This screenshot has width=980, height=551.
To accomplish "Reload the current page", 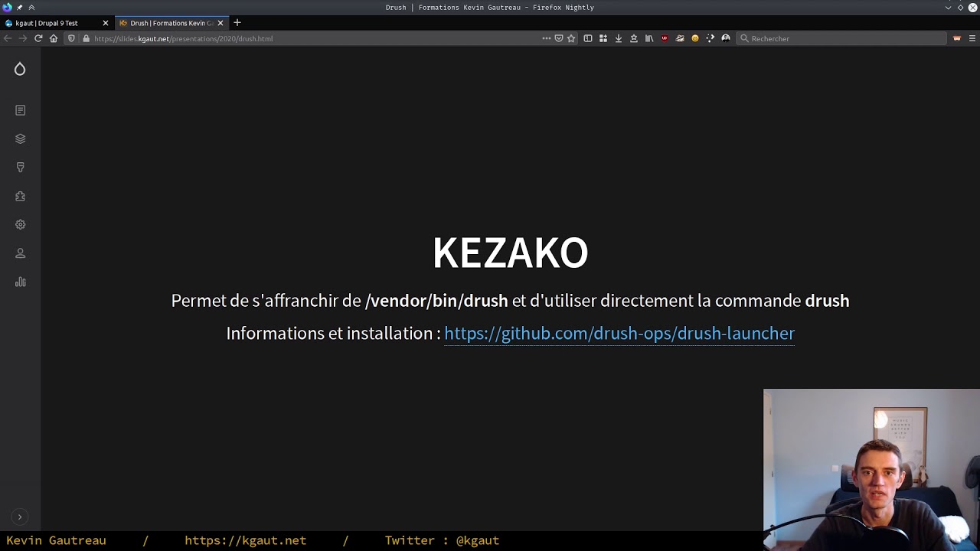I will [38, 38].
